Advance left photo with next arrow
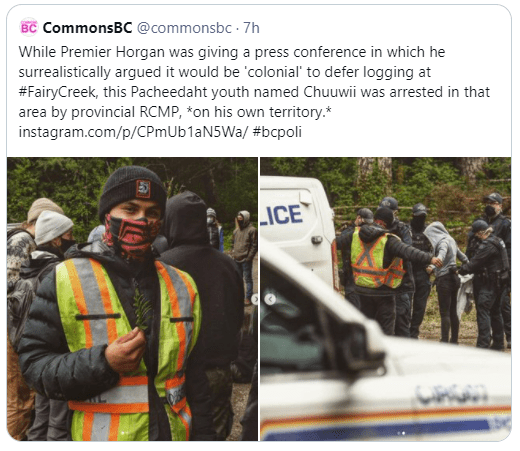The width and height of the screenshot is (520, 451). 255,299
